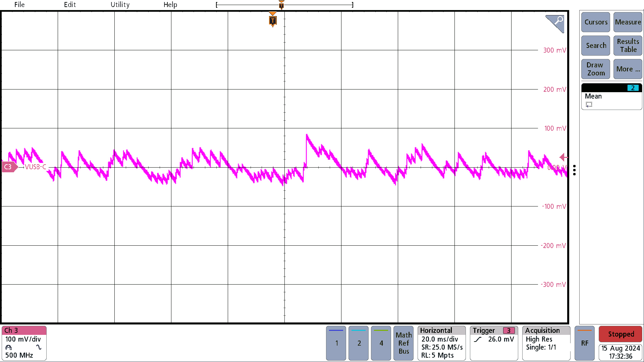Screen dimensions: 644x362
Task: Click the Measure button
Action: tap(628, 22)
